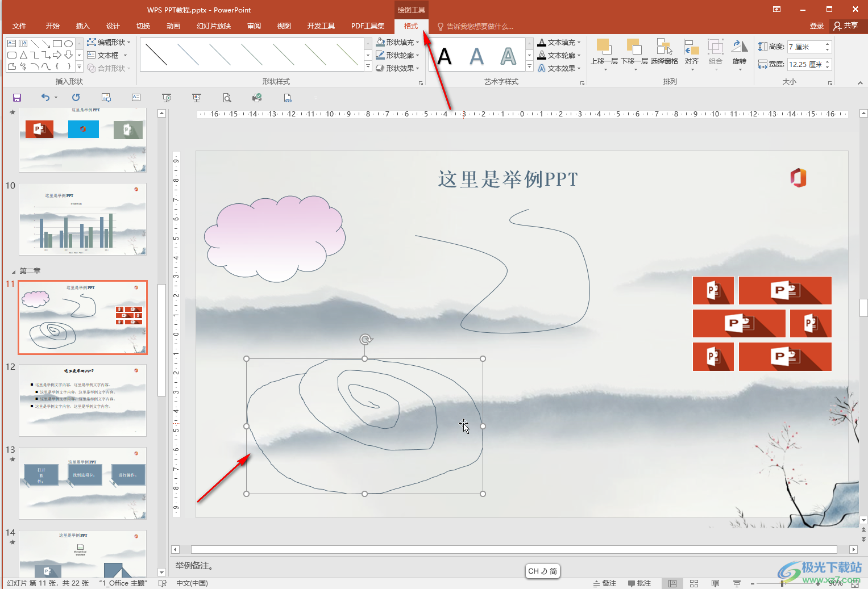Select the oval shape in shapes gallery
The width and height of the screenshot is (868, 589).
[x=68, y=44]
